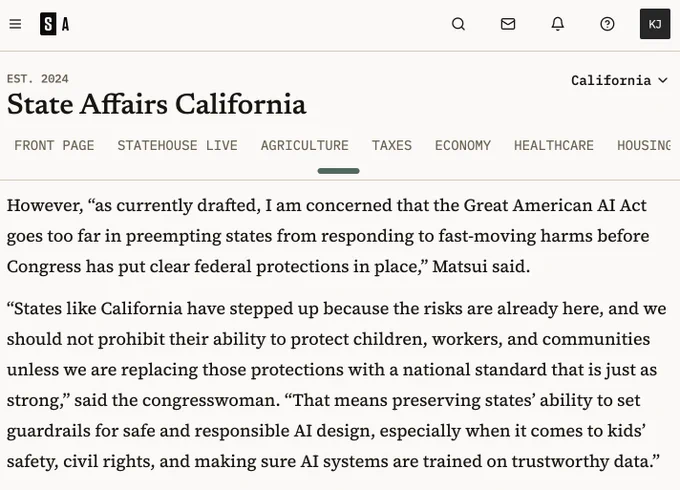Open the Economy tab
Screen dimensions: 680x490
[x=463, y=145]
